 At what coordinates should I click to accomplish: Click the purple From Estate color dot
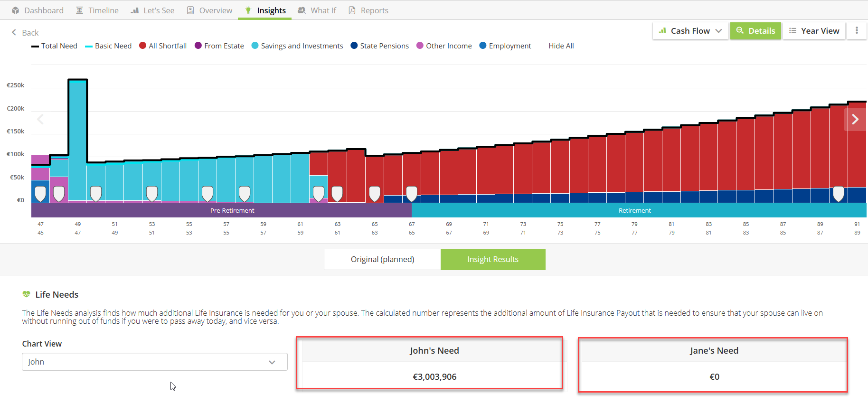[x=198, y=46]
